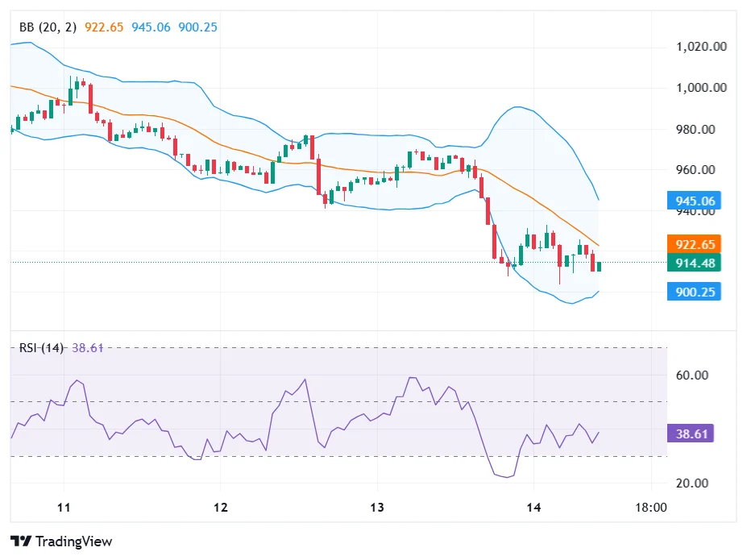Click the TradingView logo icon
This screenshot has width=747, height=560.
click(21, 541)
